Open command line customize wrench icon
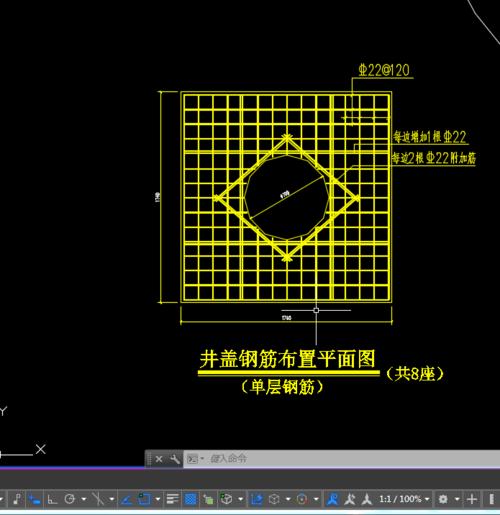This screenshot has height=515, width=500. click(x=175, y=459)
